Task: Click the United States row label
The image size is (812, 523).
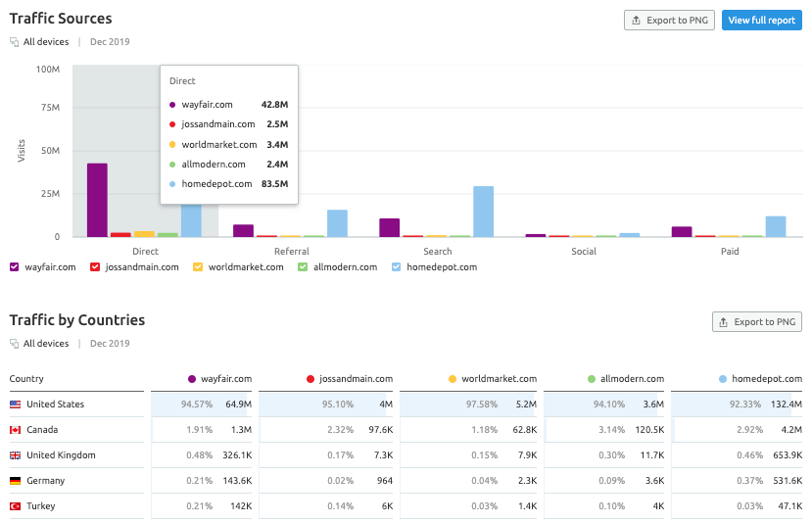Action: pos(56,404)
